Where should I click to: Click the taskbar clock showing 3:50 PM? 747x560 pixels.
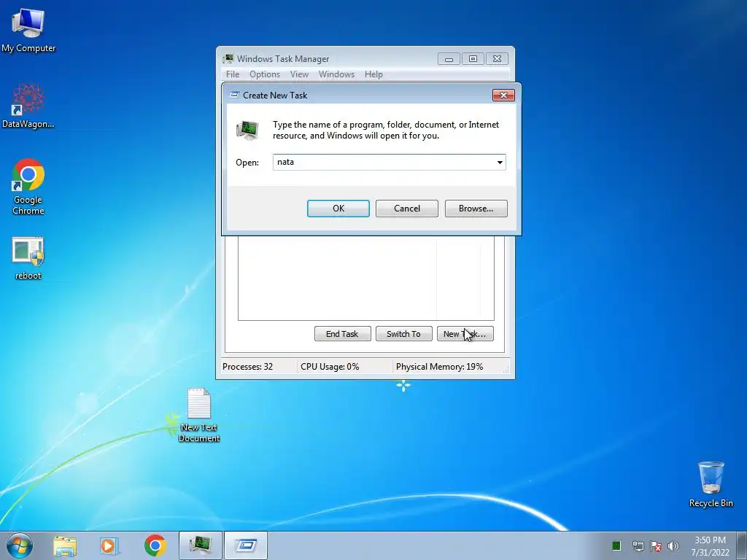(710, 546)
